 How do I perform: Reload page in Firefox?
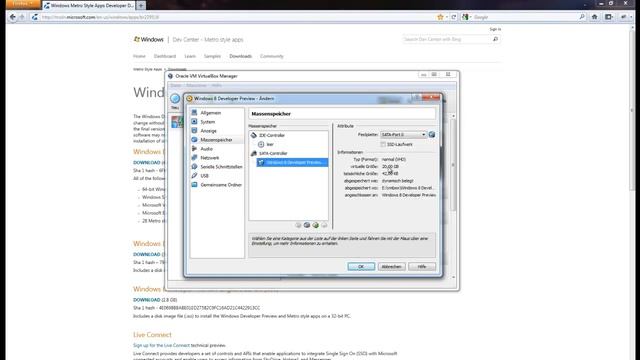coord(453,17)
